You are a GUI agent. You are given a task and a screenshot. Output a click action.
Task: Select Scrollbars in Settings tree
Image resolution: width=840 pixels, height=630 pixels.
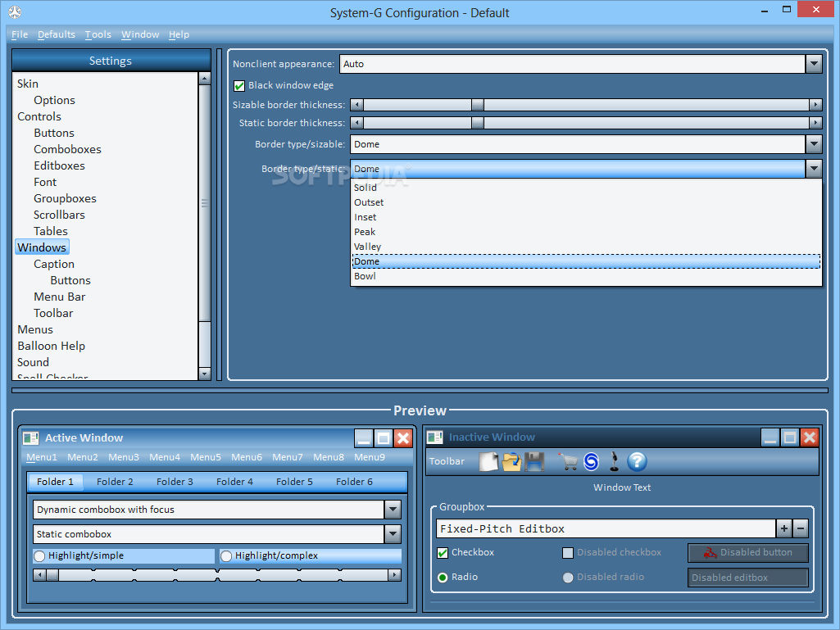pos(59,215)
